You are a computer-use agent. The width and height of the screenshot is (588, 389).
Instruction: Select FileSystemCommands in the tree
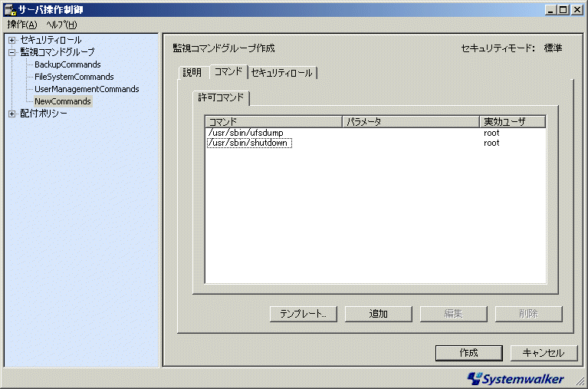point(74,77)
